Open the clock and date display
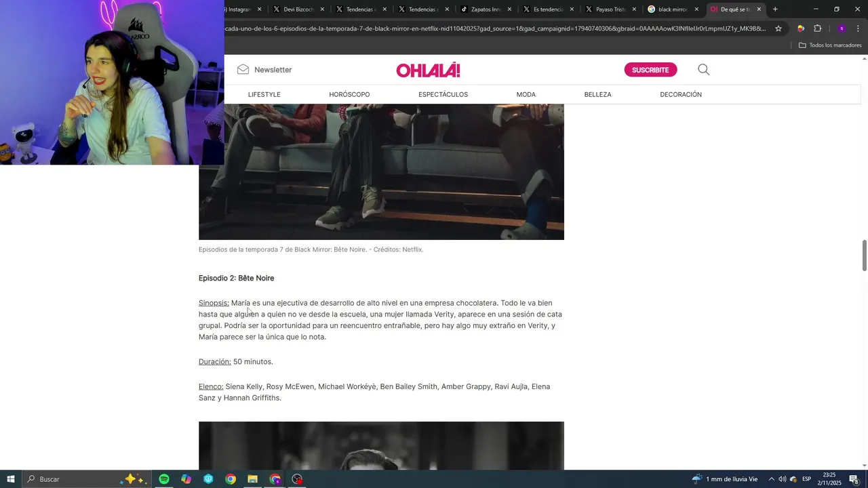Image resolution: width=868 pixels, height=488 pixels. tap(829, 479)
